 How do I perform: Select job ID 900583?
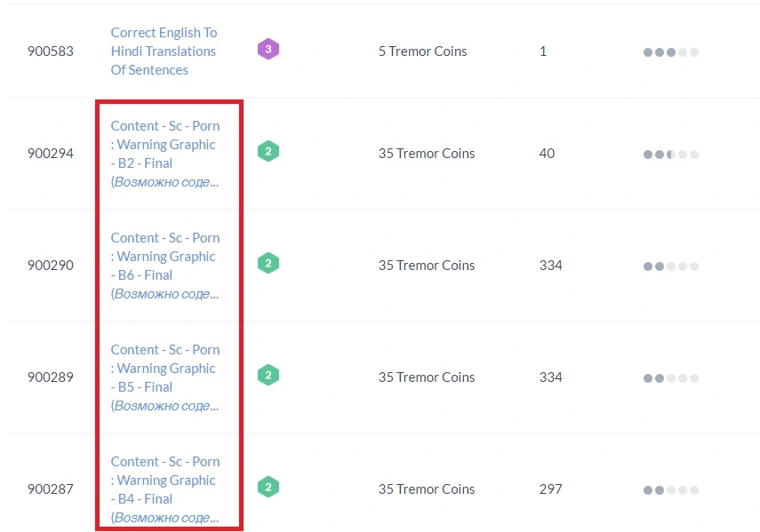(51, 52)
